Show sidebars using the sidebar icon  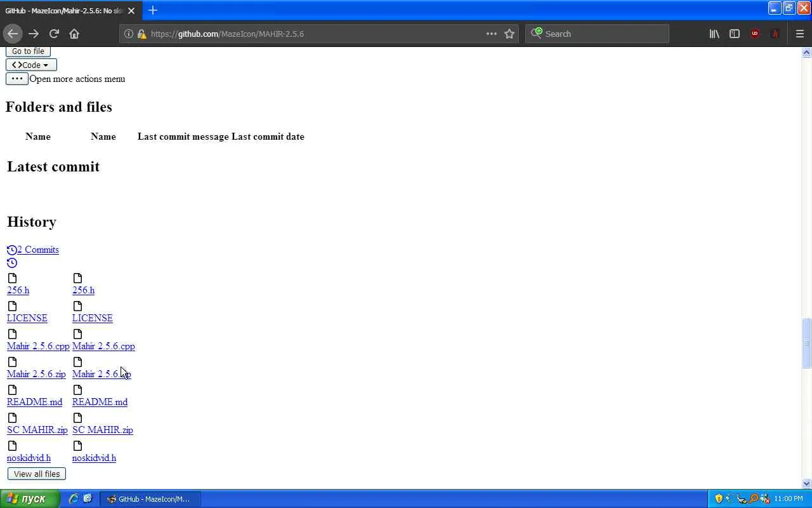point(735,34)
